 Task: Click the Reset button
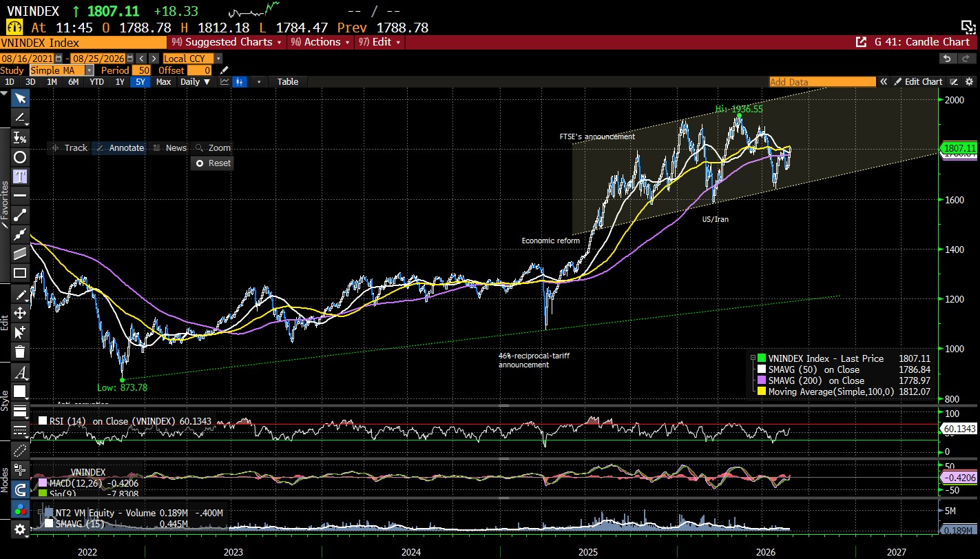point(213,163)
